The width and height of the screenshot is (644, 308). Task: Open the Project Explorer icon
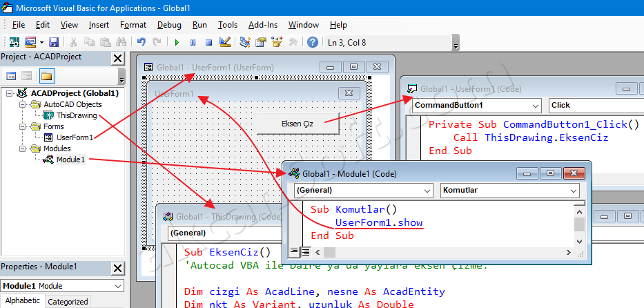245,42
